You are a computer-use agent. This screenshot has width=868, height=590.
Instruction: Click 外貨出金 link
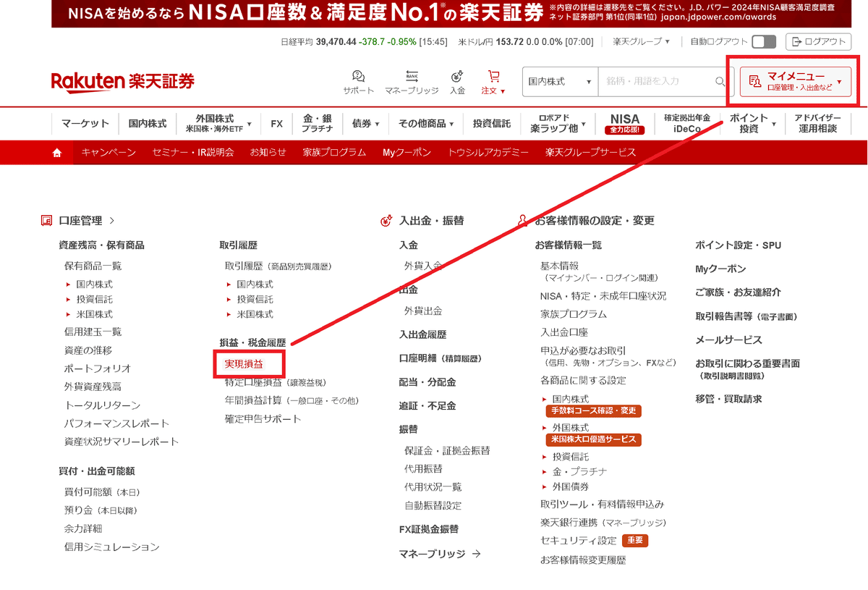pyautogui.click(x=424, y=311)
